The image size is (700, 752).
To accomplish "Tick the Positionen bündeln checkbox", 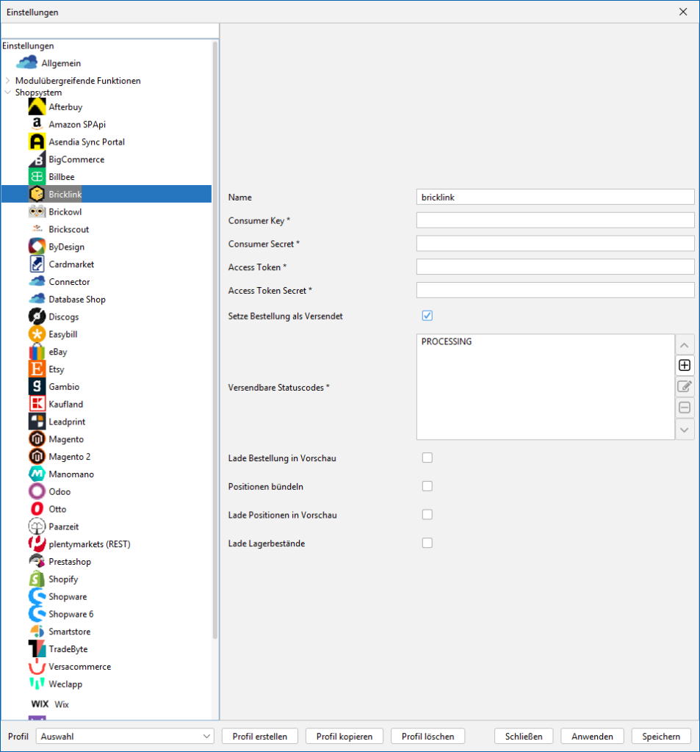I will 427,486.
